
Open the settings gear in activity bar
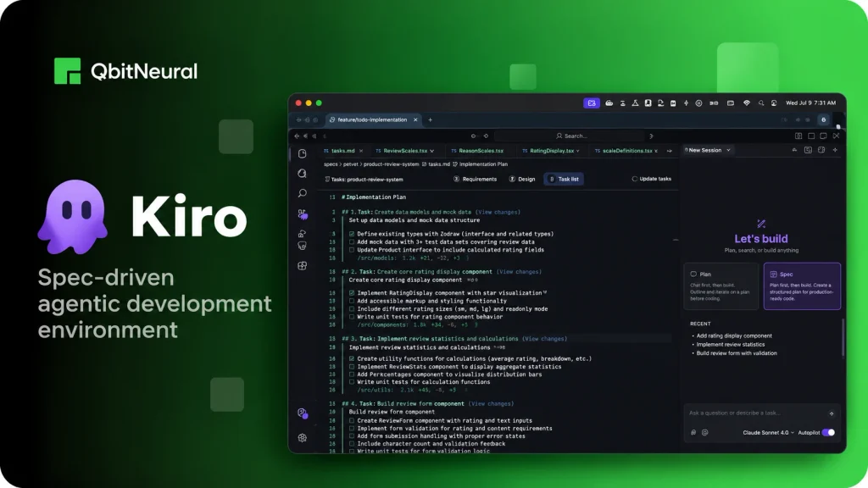303,438
